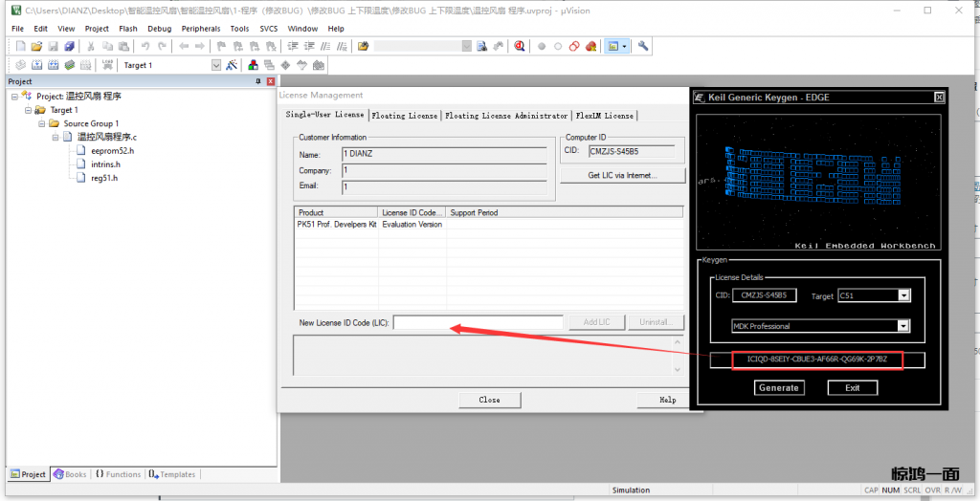
Task: Click the Save All toolbar icon
Action: tap(70, 46)
